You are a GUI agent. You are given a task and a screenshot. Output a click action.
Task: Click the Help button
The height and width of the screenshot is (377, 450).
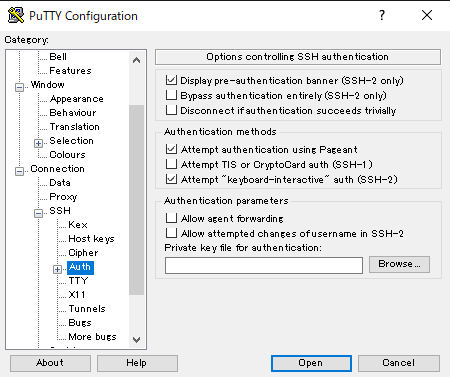(137, 363)
